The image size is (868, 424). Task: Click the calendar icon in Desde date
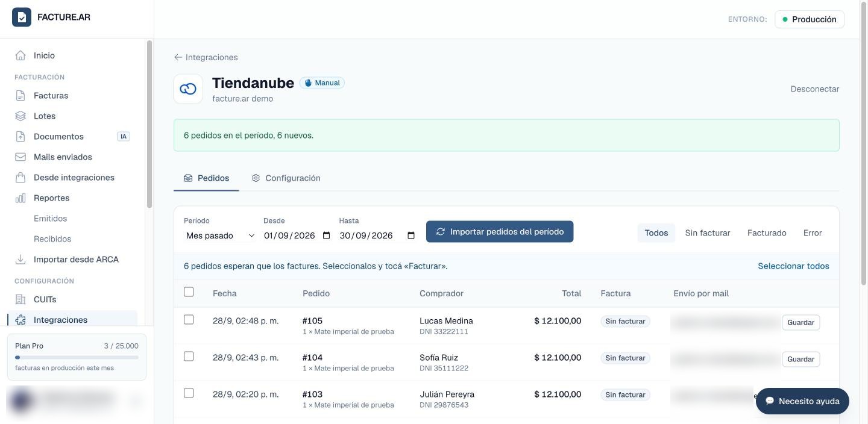(x=327, y=235)
